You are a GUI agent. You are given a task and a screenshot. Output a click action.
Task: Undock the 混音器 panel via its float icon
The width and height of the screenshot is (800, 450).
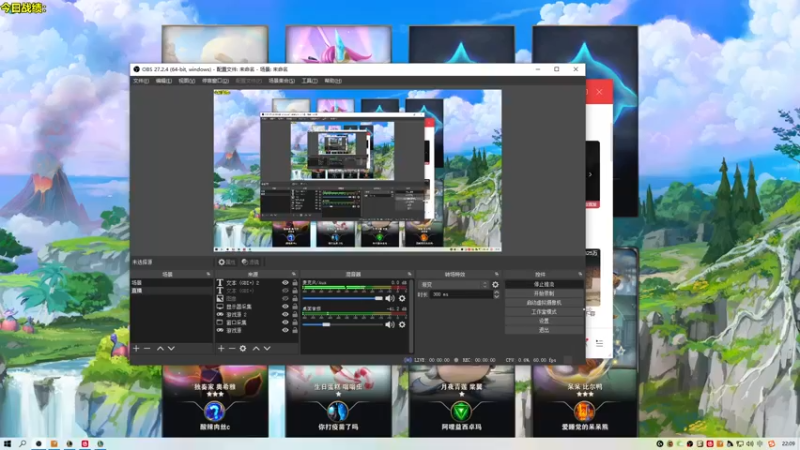409,274
